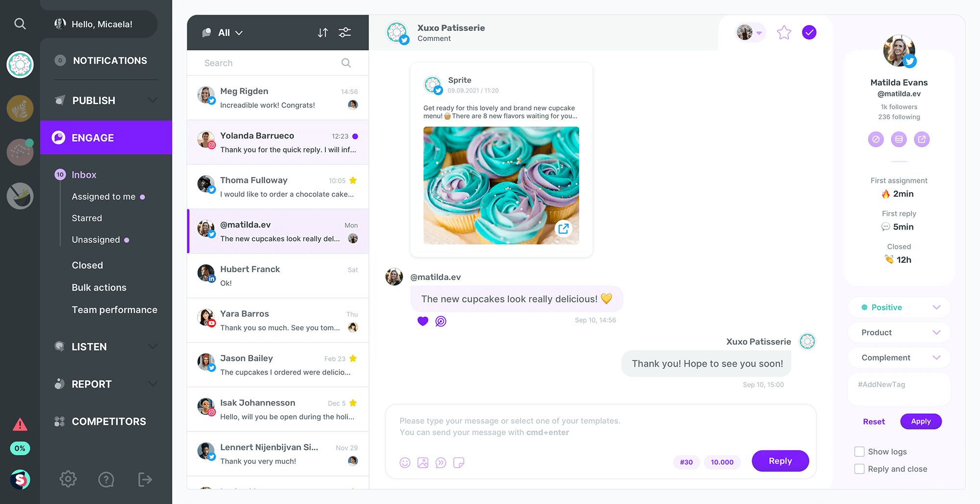The width and height of the screenshot is (980, 504).
Task: Open the 0% progress badge
Action: point(20,448)
